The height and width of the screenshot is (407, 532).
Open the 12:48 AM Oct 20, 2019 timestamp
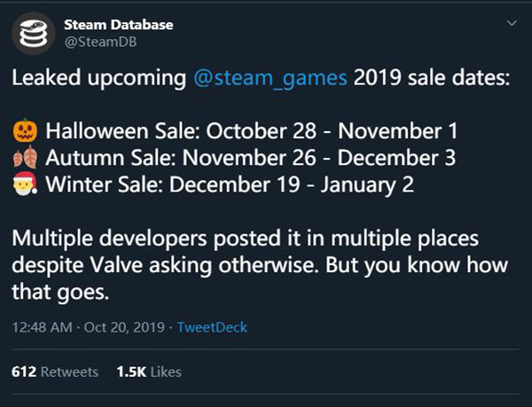pos(89,327)
